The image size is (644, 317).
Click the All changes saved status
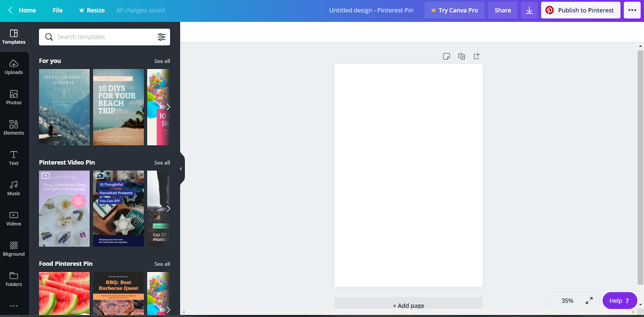coord(140,10)
